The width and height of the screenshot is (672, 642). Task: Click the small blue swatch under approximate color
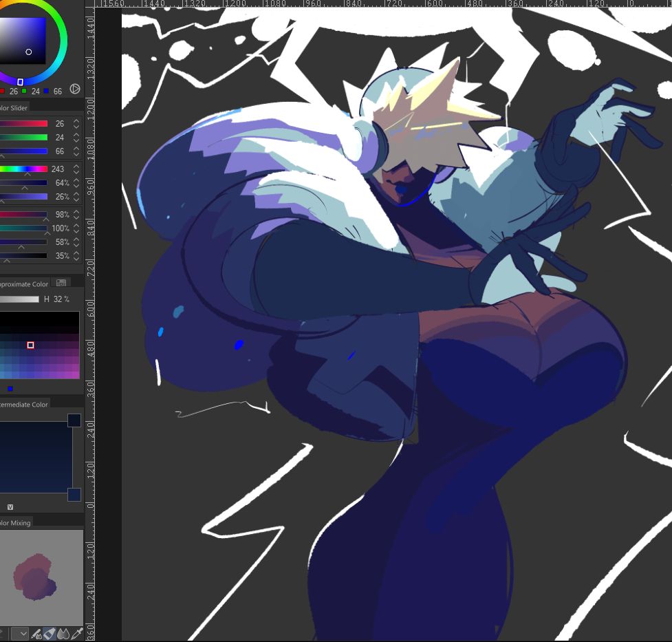point(10,389)
